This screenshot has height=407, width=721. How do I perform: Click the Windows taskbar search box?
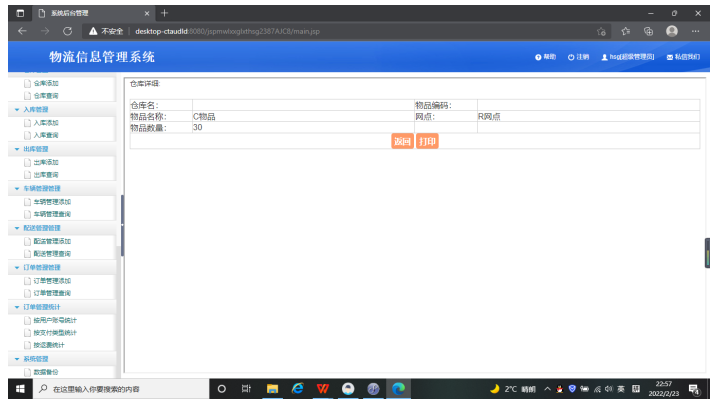click(121, 389)
